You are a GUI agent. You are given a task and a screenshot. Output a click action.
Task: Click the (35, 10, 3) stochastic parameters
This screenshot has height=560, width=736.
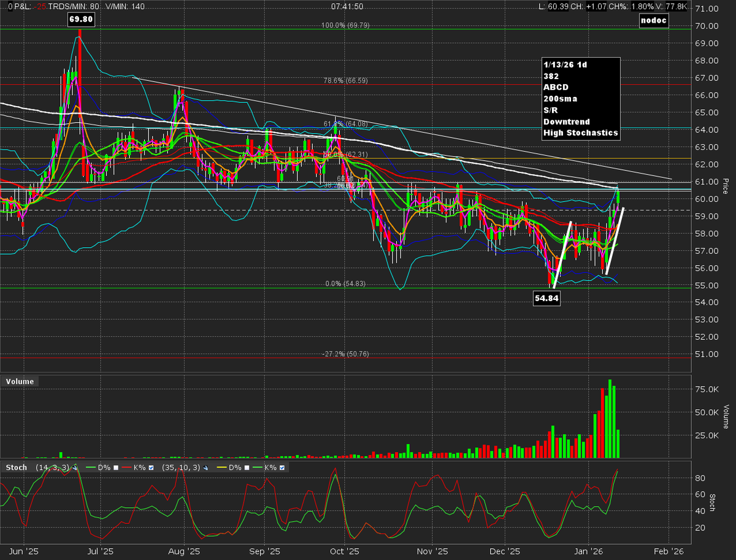(181, 467)
